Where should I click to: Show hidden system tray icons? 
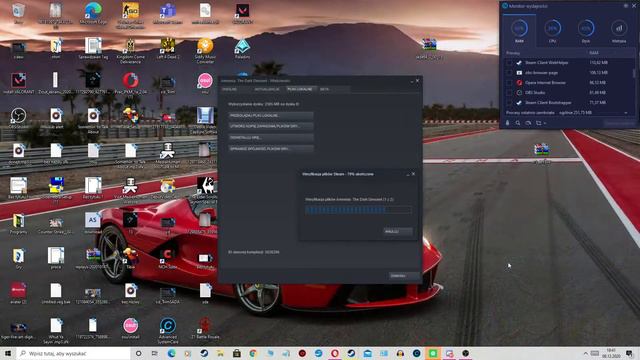[586, 353]
